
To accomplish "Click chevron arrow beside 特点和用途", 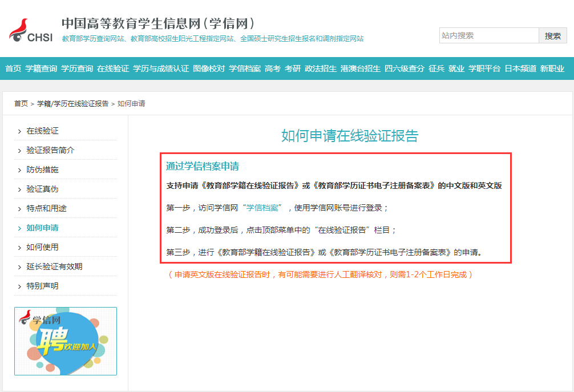I will click(x=20, y=209).
